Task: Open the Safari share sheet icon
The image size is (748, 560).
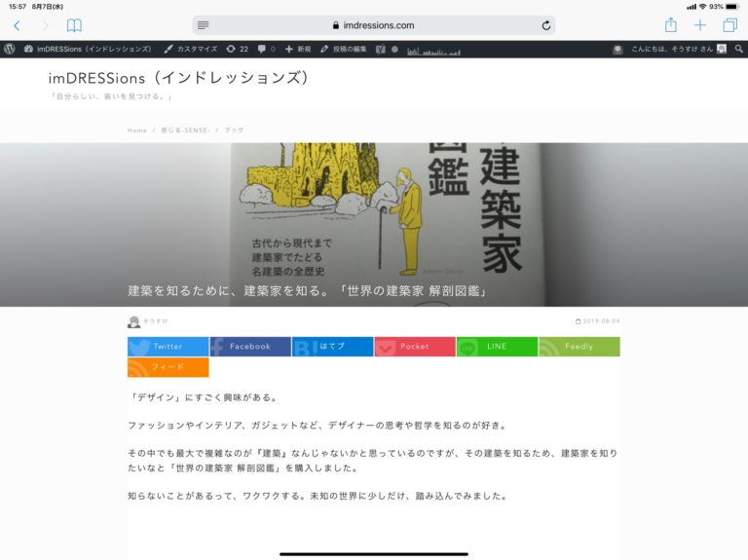Action: 671,24
